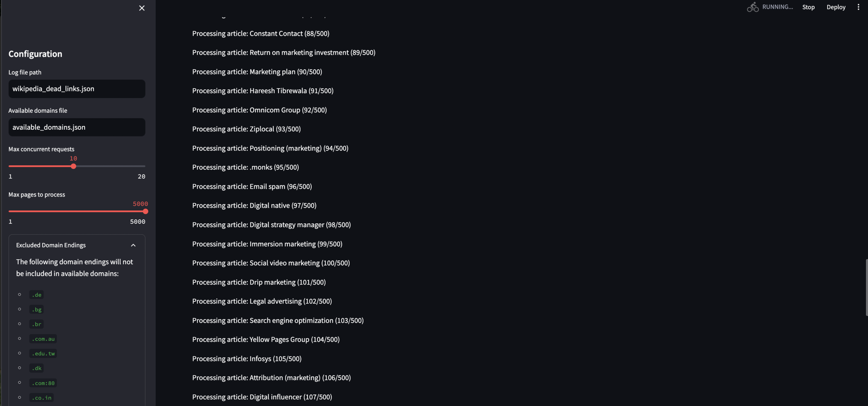Click the Email spam processing log line
The width and height of the screenshot is (868, 406).
click(x=252, y=186)
